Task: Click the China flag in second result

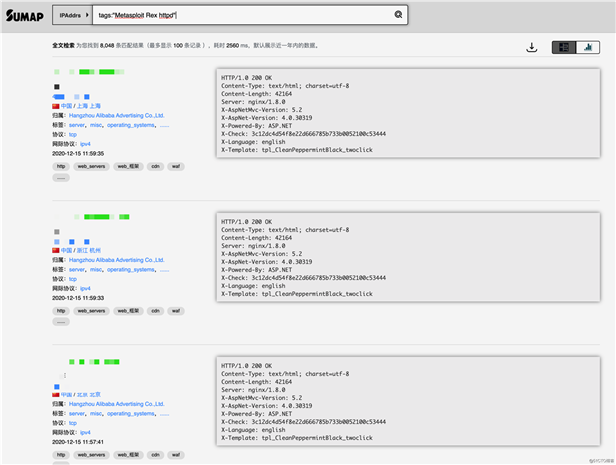Action: [x=56, y=251]
